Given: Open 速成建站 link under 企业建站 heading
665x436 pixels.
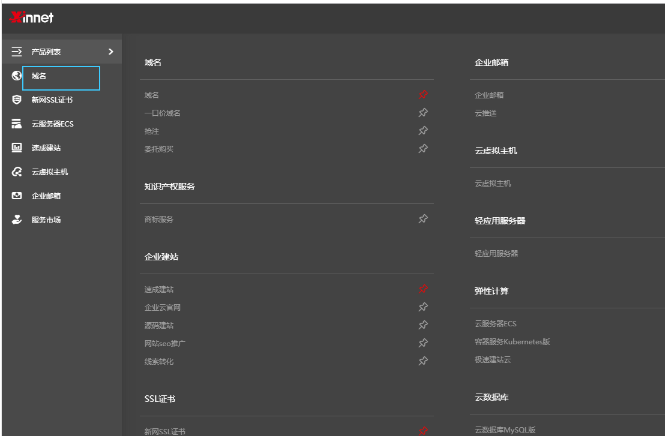Looking at the screenshot, I should (x=159, y=290).
